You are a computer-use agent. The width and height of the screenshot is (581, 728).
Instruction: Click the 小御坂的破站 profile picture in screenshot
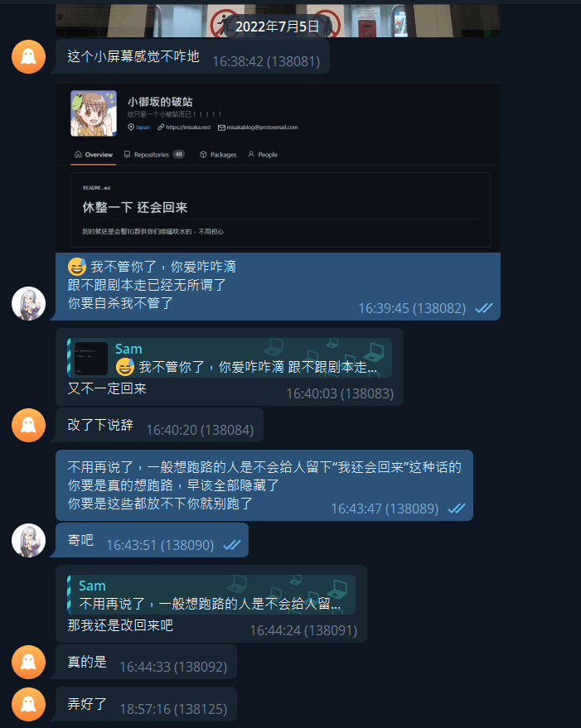[94, 113]
